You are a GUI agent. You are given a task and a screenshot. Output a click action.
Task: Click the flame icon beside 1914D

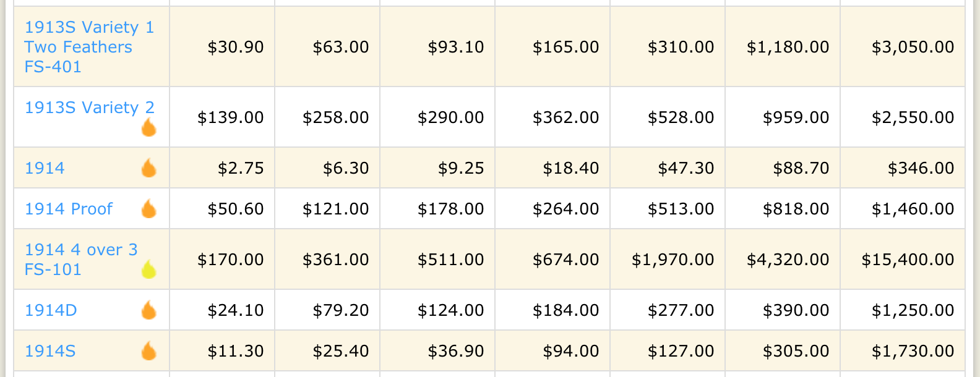tap(148, 310)
